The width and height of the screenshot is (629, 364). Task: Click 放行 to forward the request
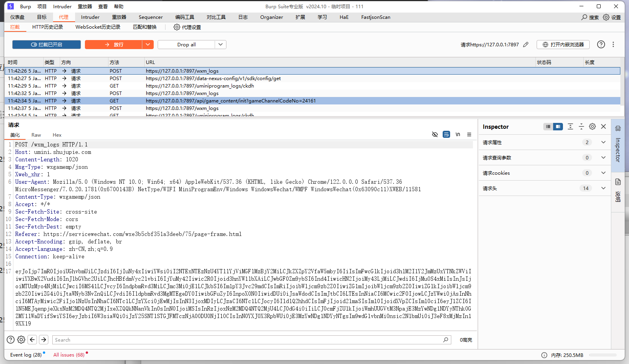(x=114, y=45)
